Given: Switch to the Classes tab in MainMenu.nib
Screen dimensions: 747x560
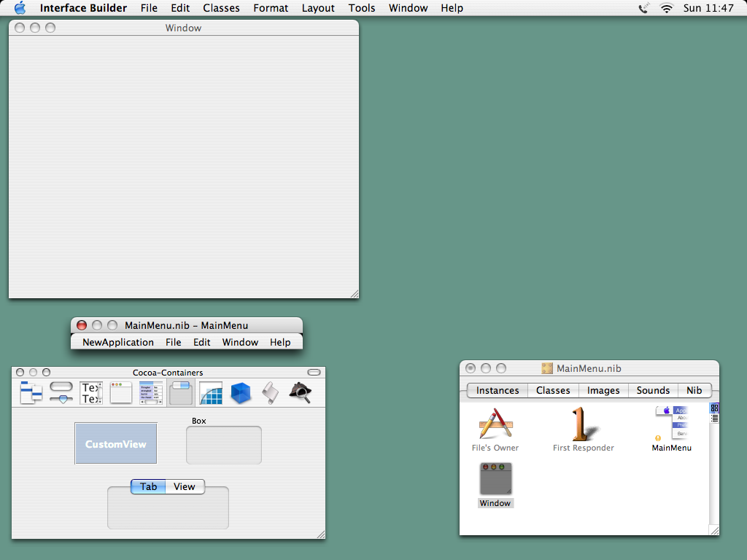Looking at the screenshot, I should (x=553, y=391).
